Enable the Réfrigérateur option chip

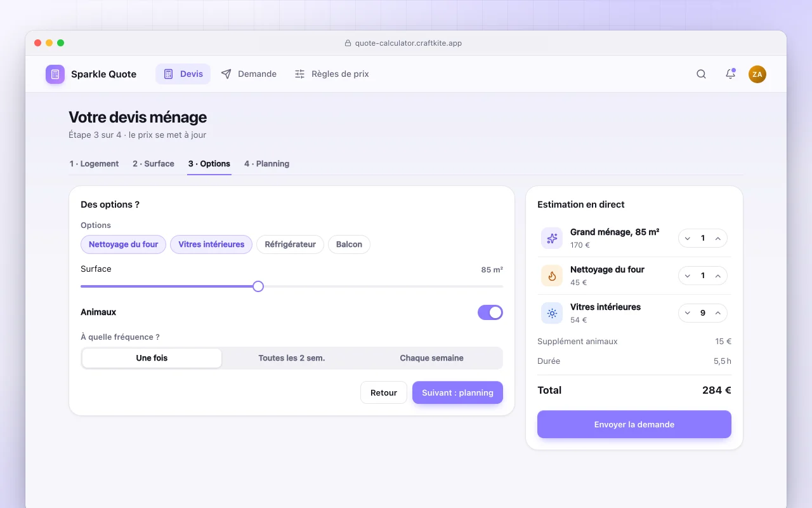tap(290, 244)
